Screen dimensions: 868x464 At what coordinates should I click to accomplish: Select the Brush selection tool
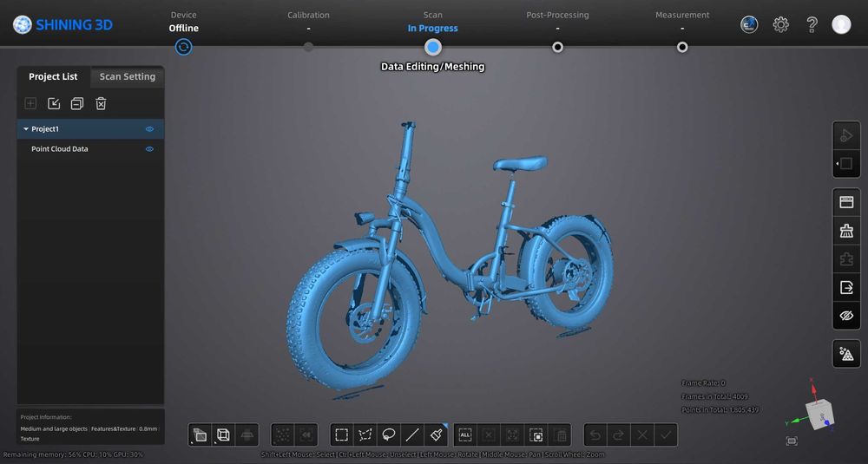tap(437, 435)
